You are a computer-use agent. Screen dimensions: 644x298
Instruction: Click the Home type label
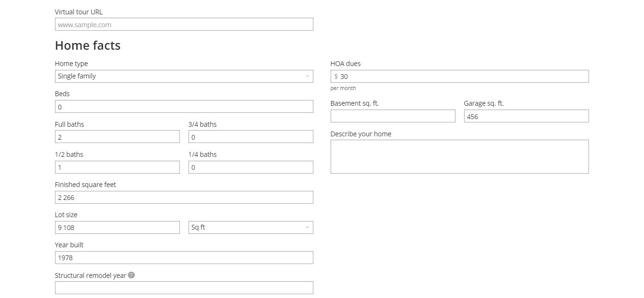[x=71, y=64]
